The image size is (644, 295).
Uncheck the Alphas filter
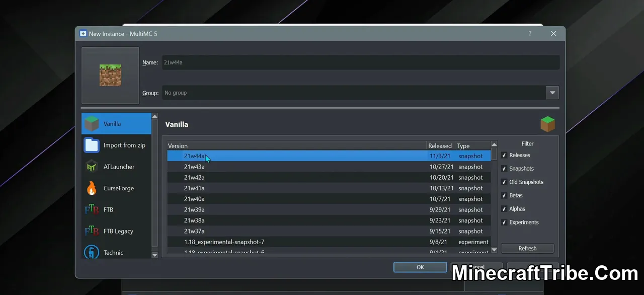click(504, 209)
